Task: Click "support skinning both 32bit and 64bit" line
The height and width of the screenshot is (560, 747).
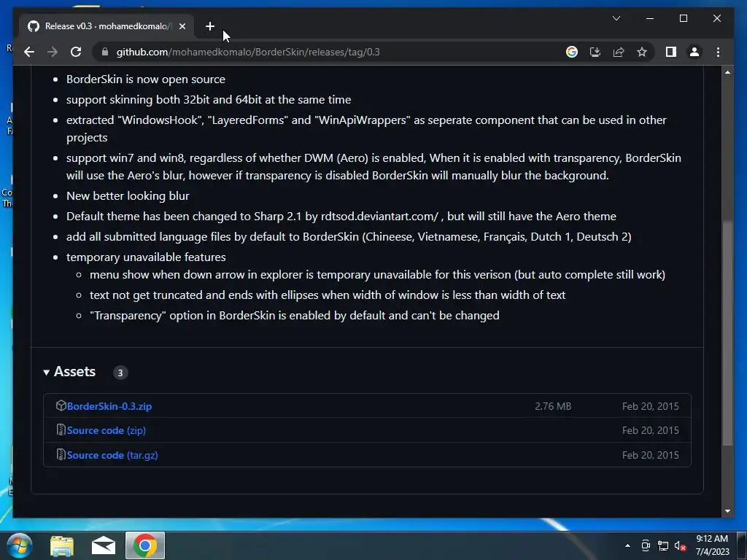Action: 209,99
